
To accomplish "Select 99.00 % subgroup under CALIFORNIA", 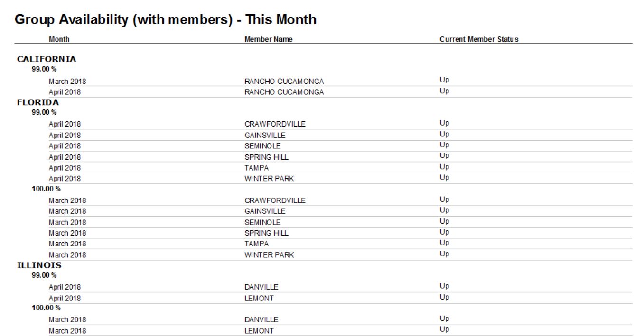I will pyautogui.click(x=44, y=69).
